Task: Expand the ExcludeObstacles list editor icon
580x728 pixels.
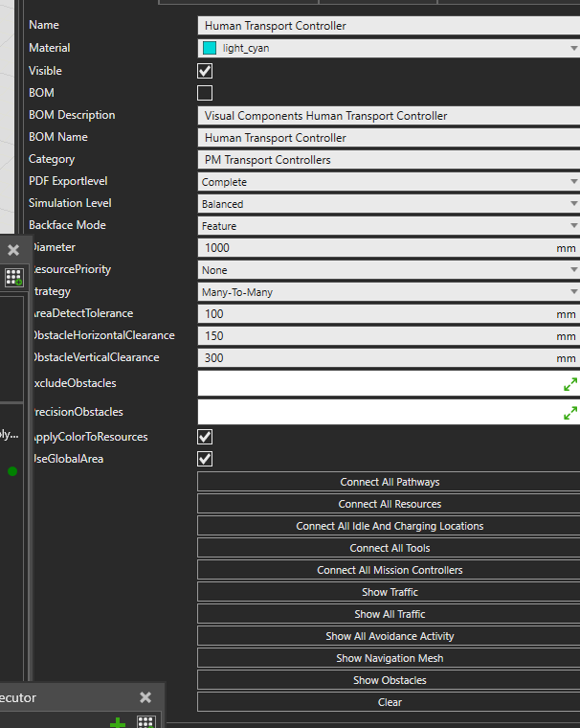Action: click(x=570, y=384)
